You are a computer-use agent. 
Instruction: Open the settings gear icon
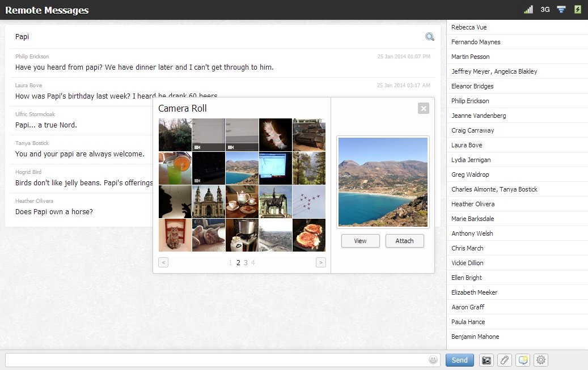tap(541, 360)
